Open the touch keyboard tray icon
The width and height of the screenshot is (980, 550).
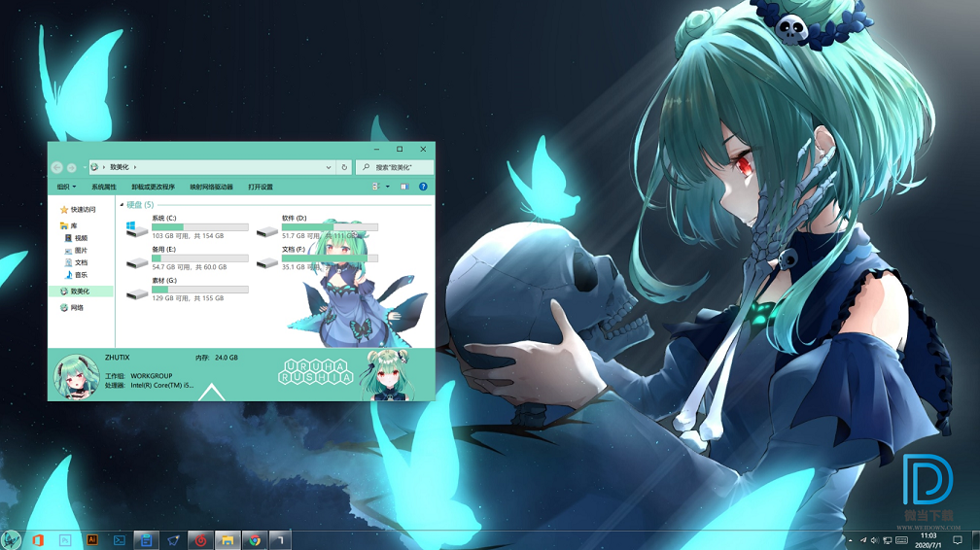coord(902,540)
